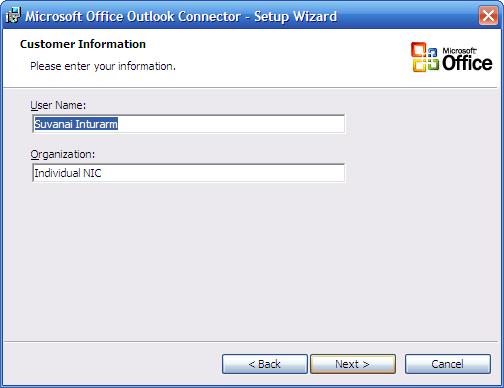Focus the User Name text field
The height and width of the screenshot is (388, 504).
coord(189,124)
